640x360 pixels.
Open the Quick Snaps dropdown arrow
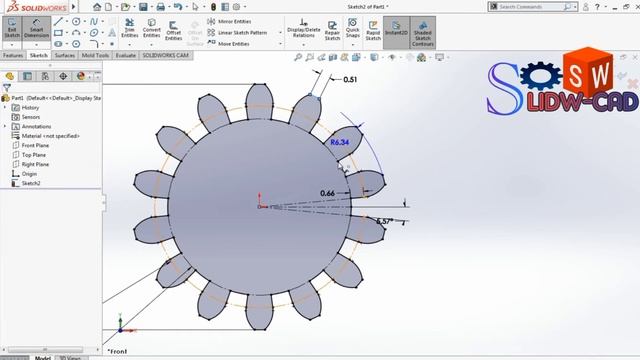[353, 44]
